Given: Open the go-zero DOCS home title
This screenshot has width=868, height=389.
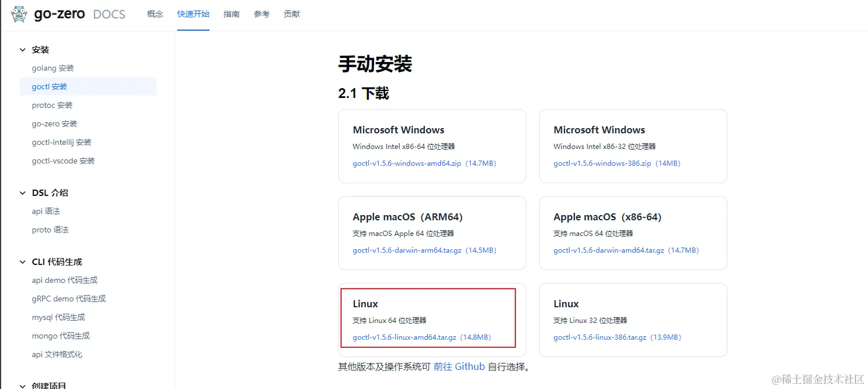Looking at the screenshot, I should click(x=79, y=14).
